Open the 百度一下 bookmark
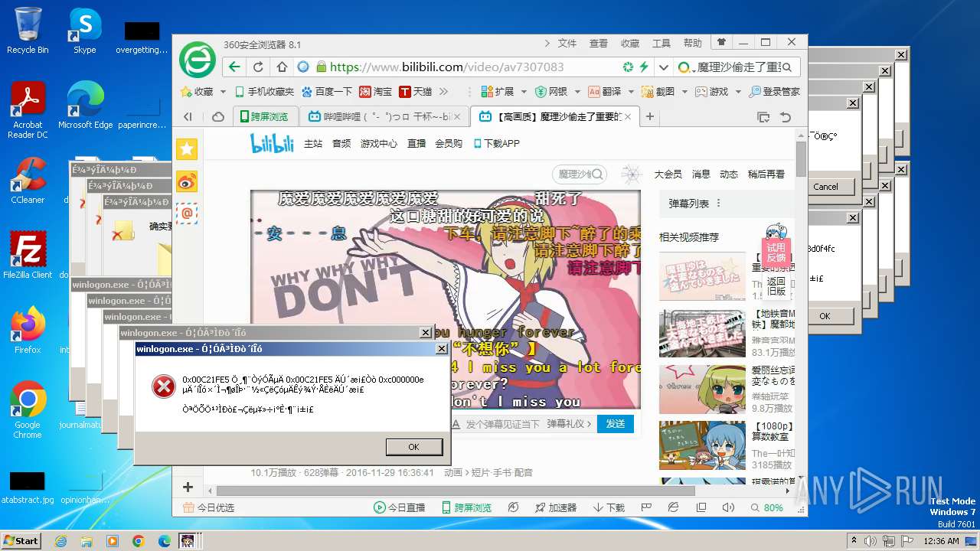This screenshot has width=980, height=551. coord(327,91)
